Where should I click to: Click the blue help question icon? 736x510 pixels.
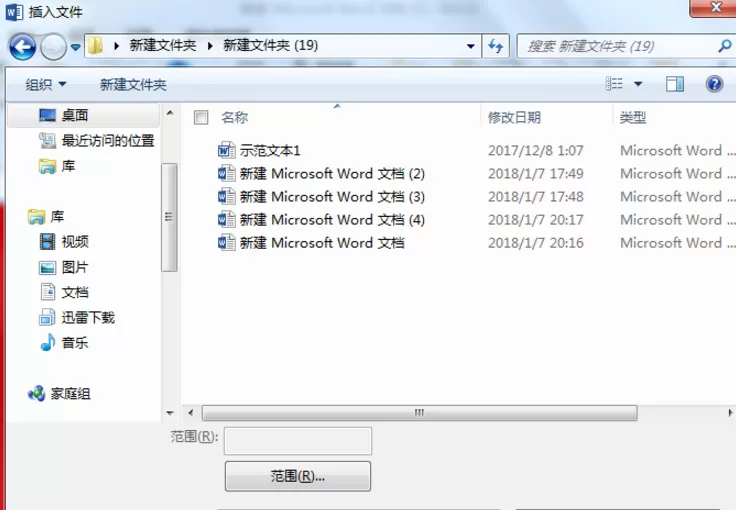pyautogui.click(x=714, y=84)
